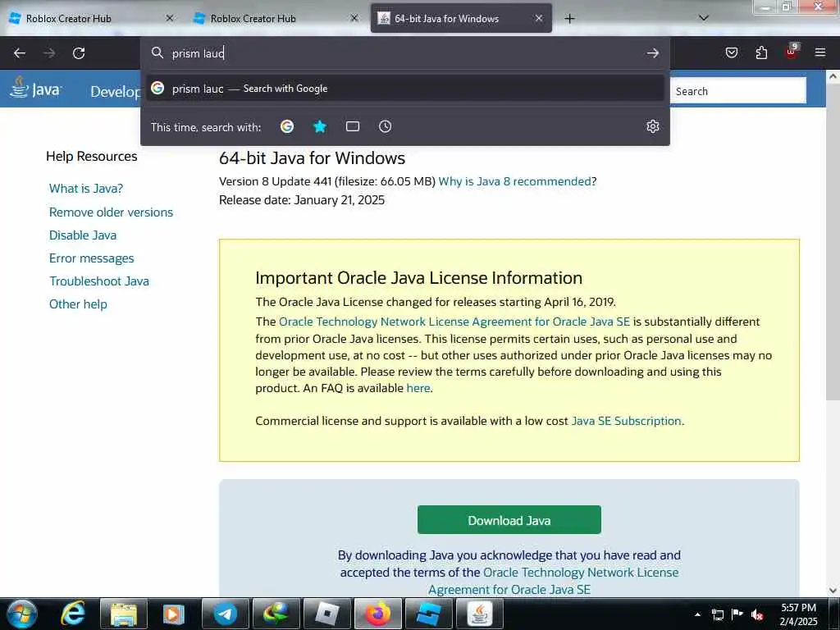Open Telegram from taskbar
840x630 pixels.
225,614
